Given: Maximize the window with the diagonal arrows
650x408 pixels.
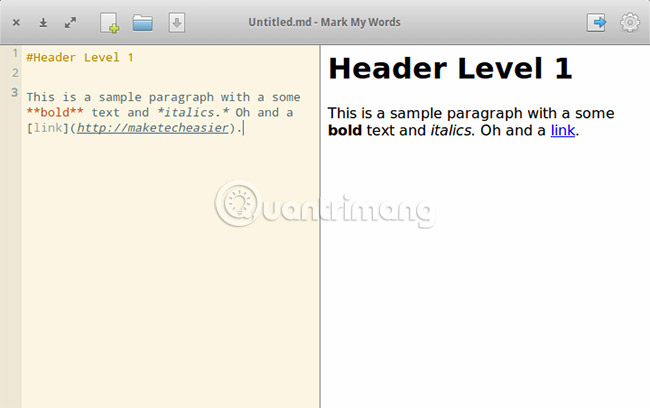Looking at the screenshot, I should pyautogui.click(x=70, y=22).
